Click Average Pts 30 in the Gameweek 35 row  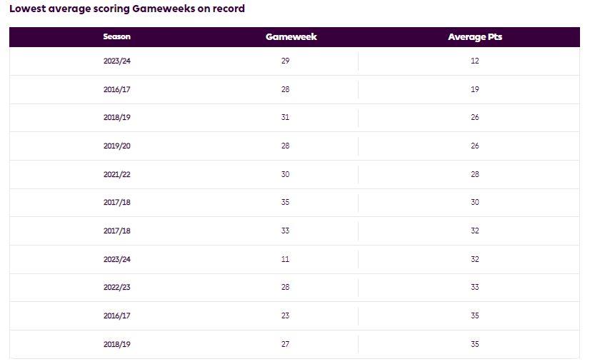coord(475,202)
